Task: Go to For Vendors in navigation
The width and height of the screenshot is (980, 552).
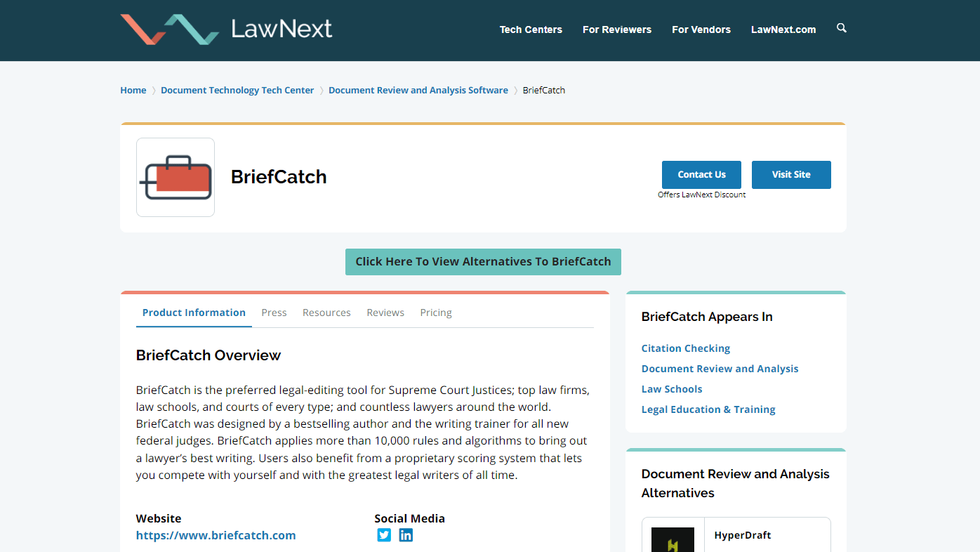Action: coord(701,29)
